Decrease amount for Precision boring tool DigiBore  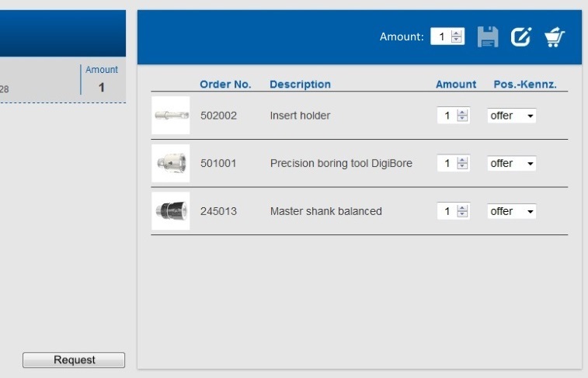pos(463,167)
